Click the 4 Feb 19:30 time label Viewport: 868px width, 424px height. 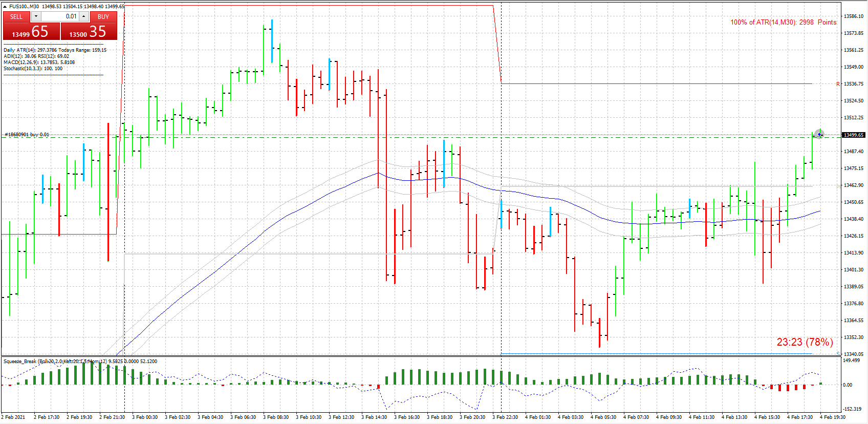pyautogui.click(x=833, y=417)
